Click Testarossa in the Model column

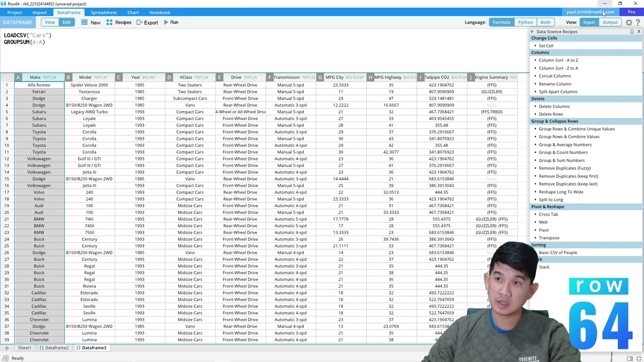[x=90, y=92]
